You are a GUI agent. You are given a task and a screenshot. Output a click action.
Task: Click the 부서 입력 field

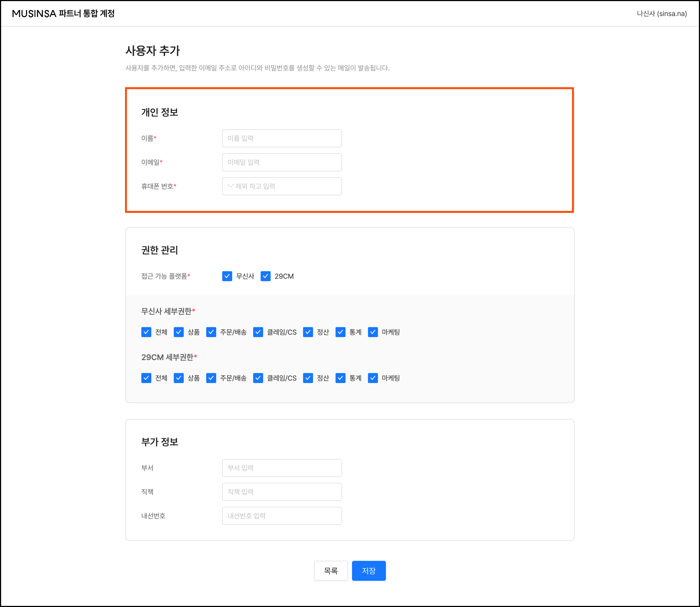point(282,468)
